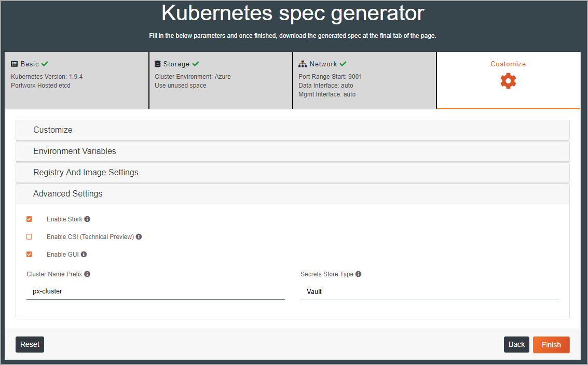Click the Finish button
The image size is (588, 365).
[551, 345]
